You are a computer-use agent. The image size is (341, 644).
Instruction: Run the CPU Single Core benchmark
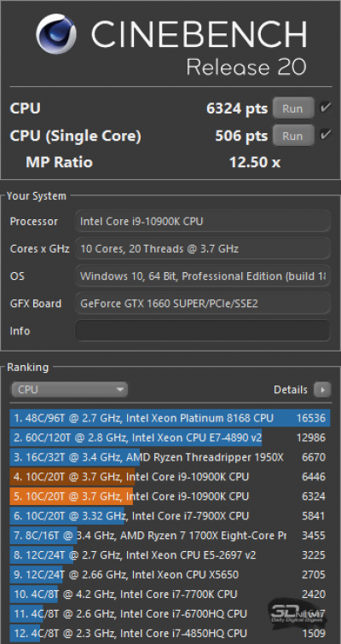tap(293, 136)
